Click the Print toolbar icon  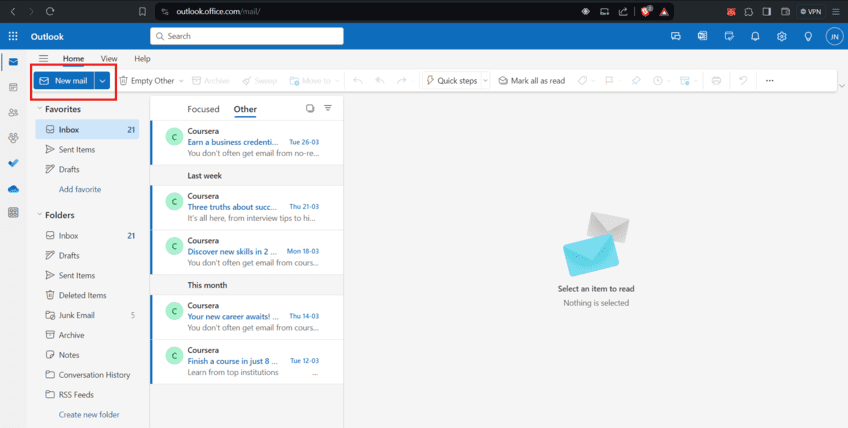coord(716,81)
